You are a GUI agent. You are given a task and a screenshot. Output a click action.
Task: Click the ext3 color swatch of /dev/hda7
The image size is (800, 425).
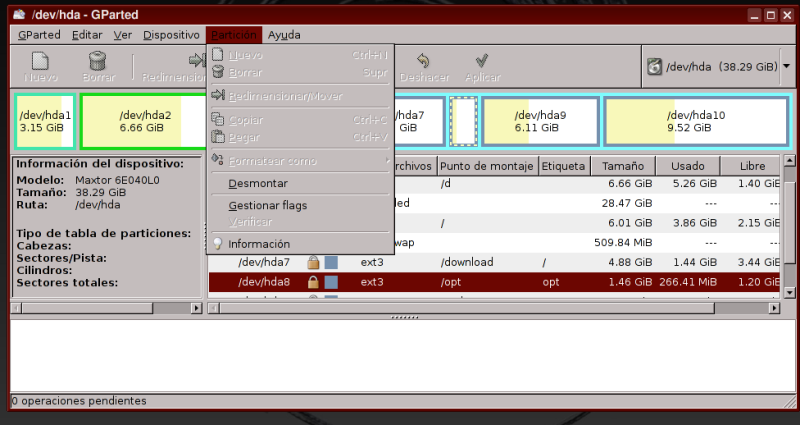click(331, 262)
